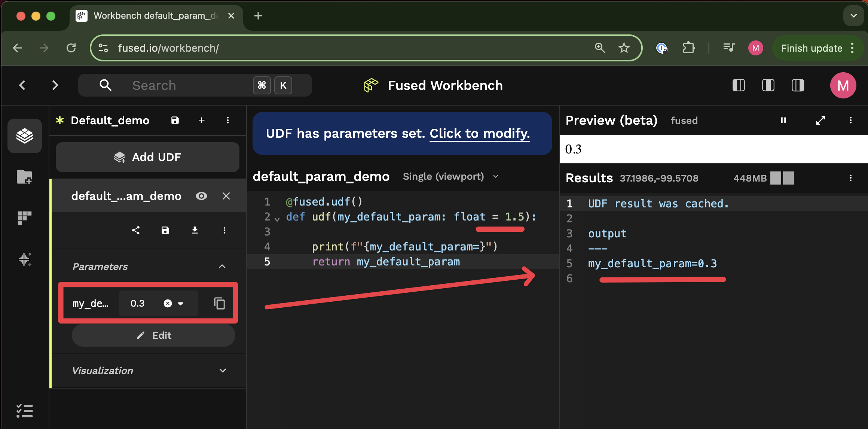Open the add-folder file explorer icon
This screenshot has height=429, width=868.
25,177
